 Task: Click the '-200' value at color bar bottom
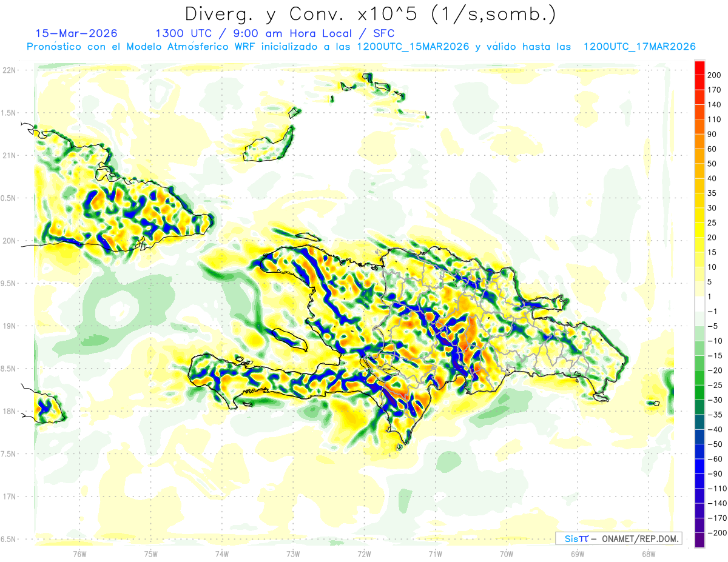coord(716,533)
